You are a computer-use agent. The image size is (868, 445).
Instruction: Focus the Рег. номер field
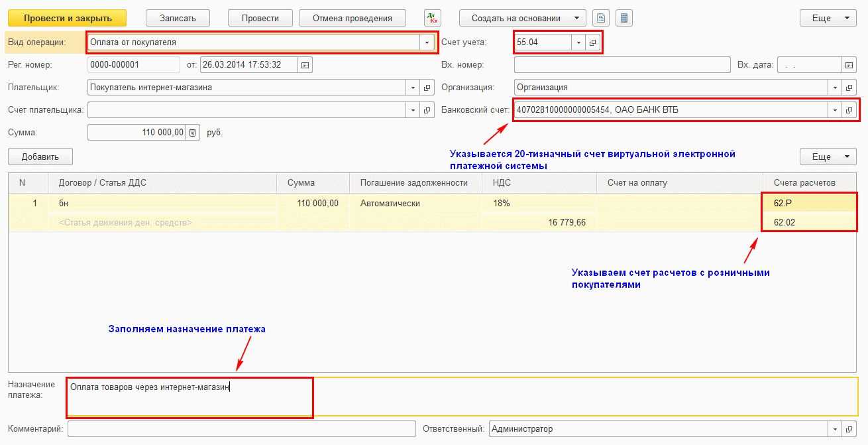(x=133, y=65)
